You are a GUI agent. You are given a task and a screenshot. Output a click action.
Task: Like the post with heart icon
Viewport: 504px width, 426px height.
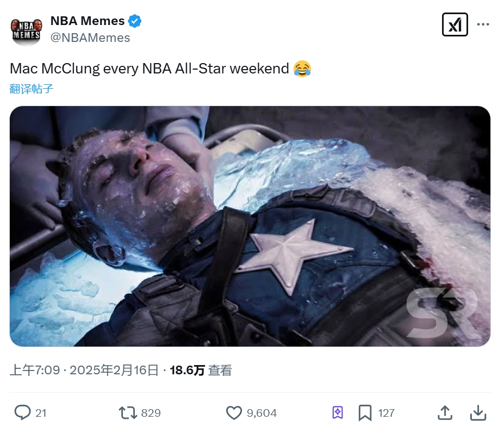[x=234, y=412]
